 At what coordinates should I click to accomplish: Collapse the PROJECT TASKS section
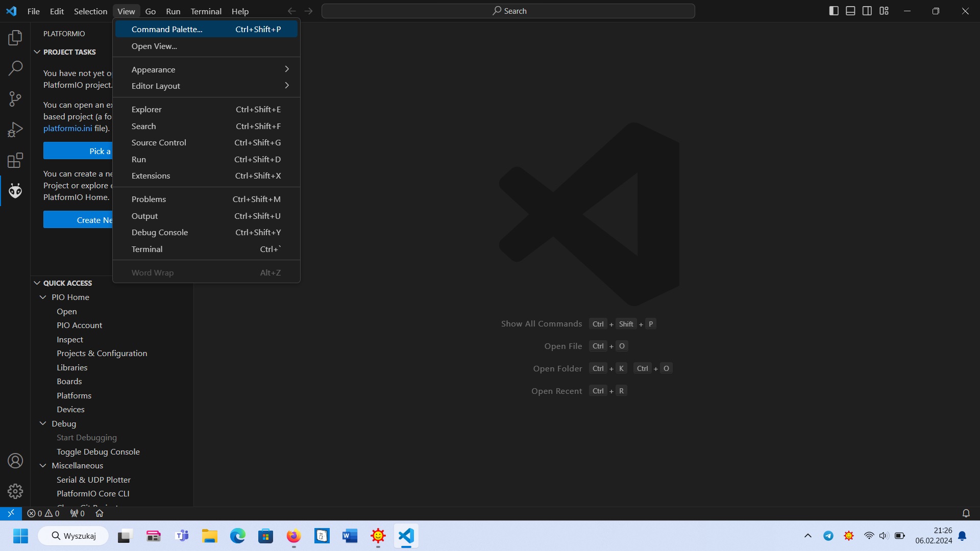[x=37, y=52]
